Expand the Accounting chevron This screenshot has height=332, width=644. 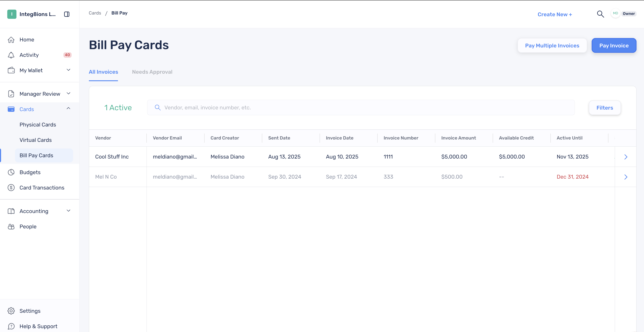coord(69,211)
